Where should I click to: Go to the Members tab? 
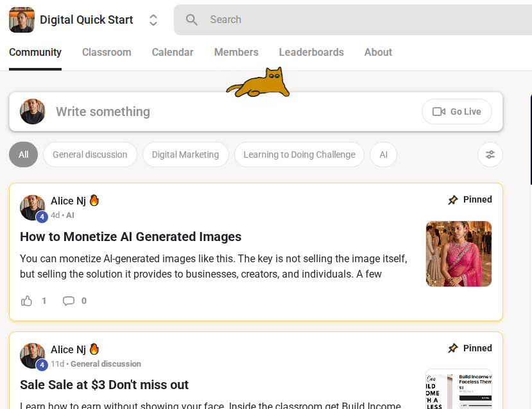tap(236, 52)
